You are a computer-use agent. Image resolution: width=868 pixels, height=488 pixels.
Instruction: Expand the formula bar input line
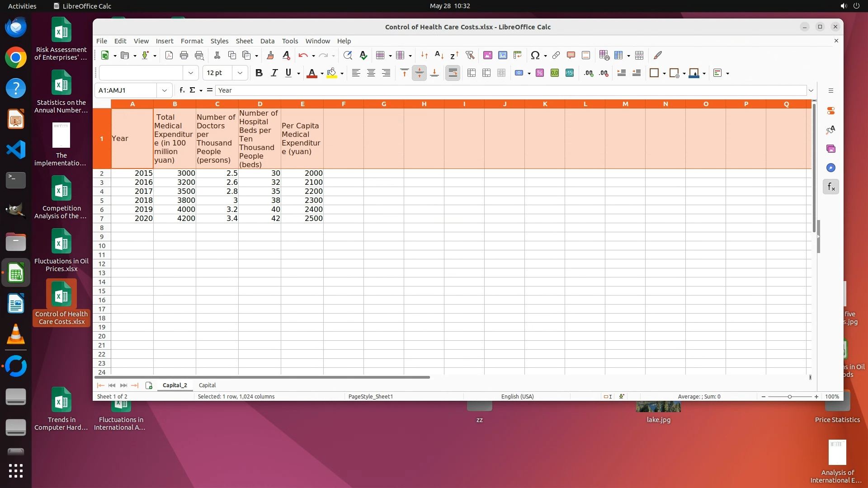811,90
